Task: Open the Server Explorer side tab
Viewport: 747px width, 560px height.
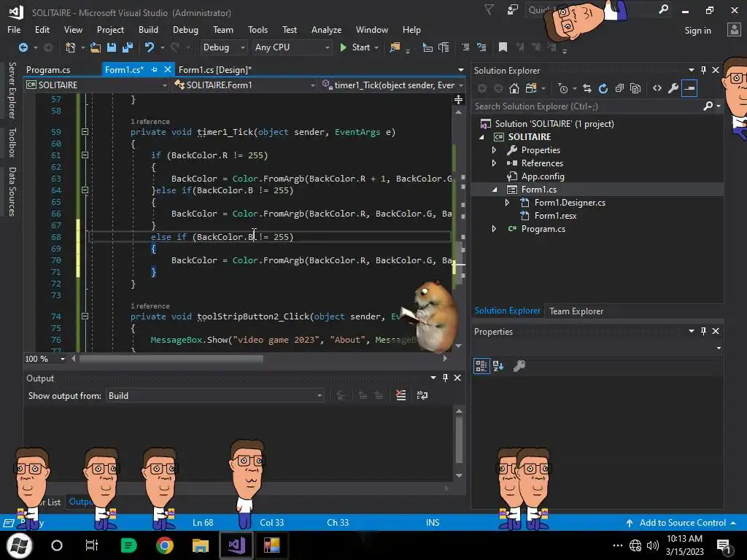Action: 12,90
